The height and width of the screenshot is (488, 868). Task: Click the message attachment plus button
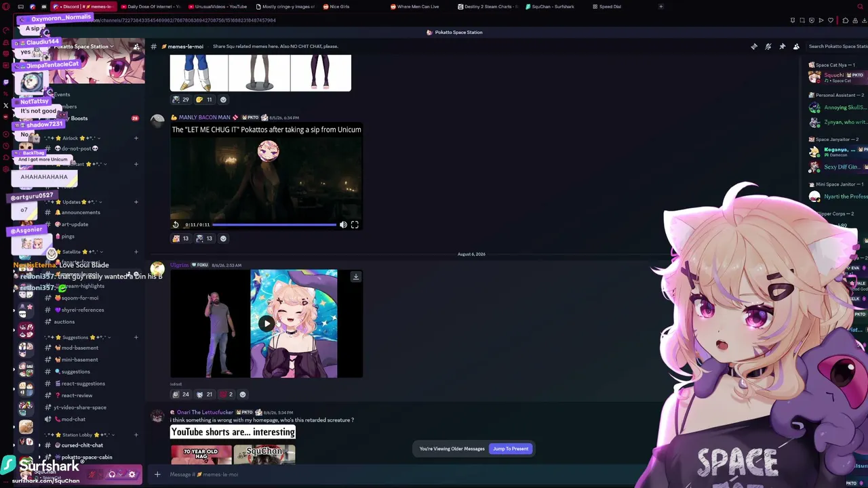point(157,474)
